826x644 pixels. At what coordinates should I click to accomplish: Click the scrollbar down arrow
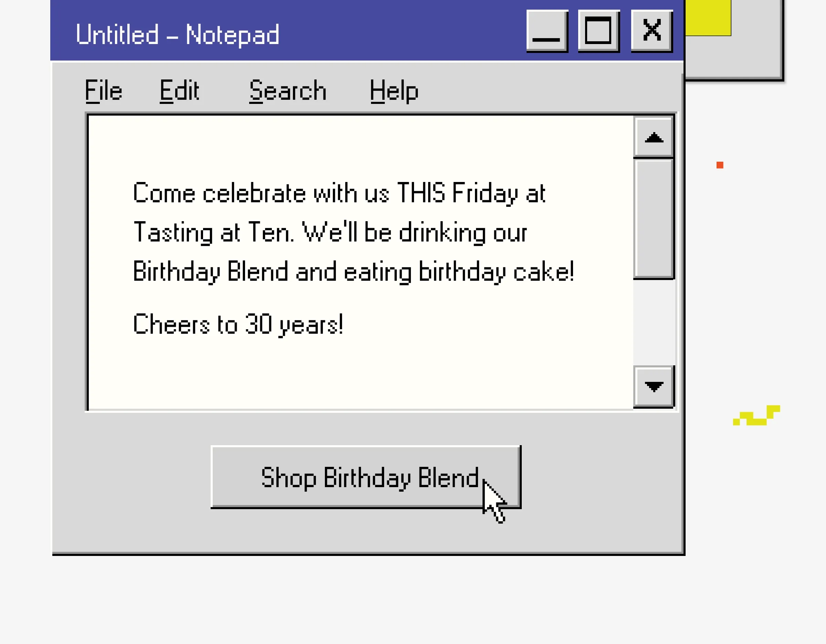pos(654,386)
